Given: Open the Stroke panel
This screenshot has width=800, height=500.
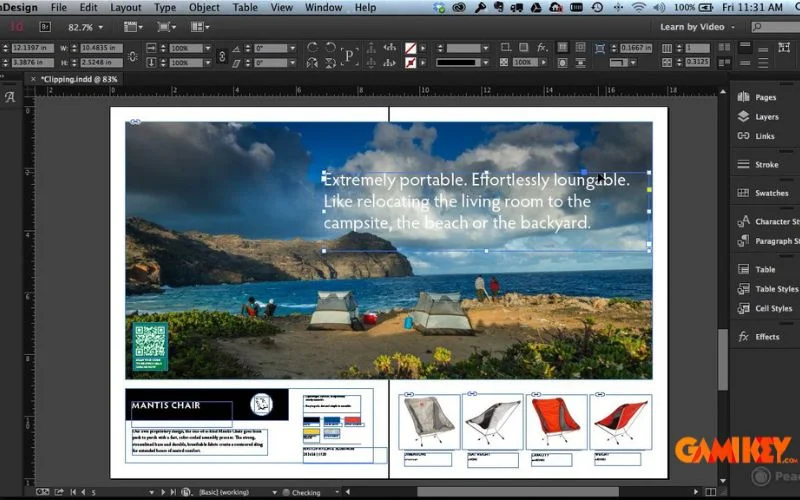Looking at the screenshot, I should click(758, 164).
